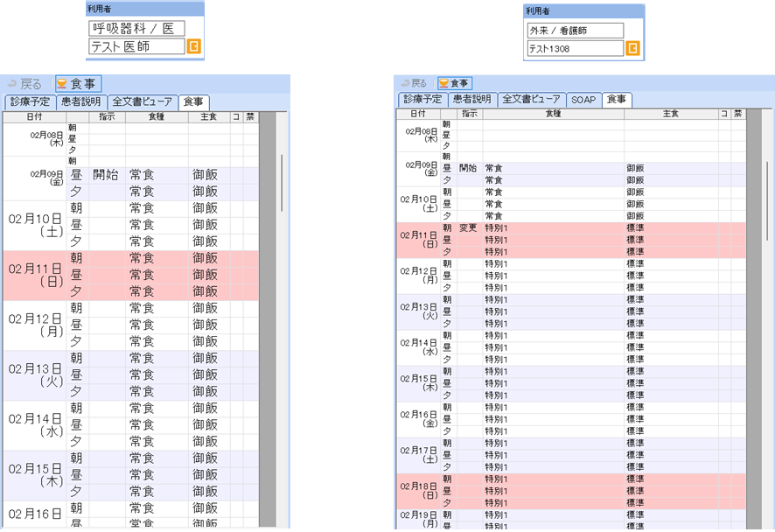Select 食事 tab in left window
Screen dimensions: 775x532
click(193, 101)
